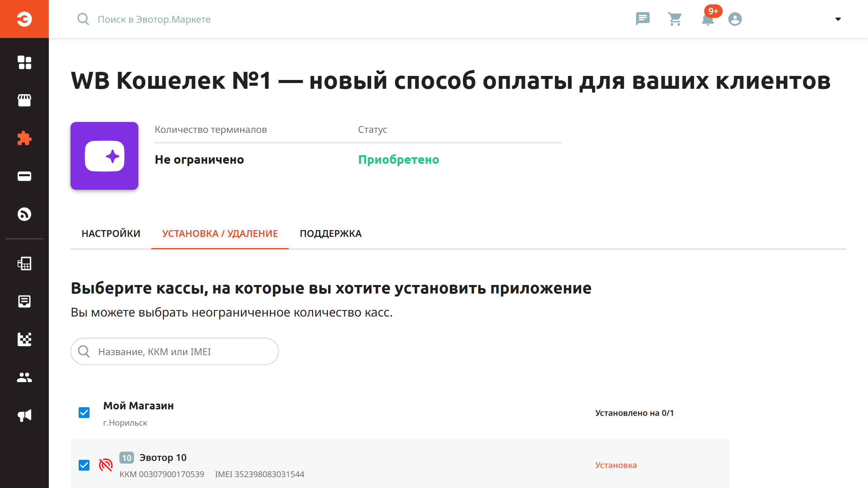The width and height of the screenshot is (868, 488).
Task: Click the 'Статус' column header
Action: pos(372,129)
